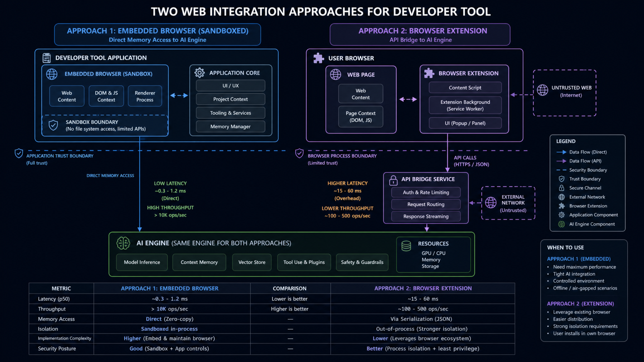Click the Browser Extension puzzle icon
644x362 pixels.
point(429,73)
